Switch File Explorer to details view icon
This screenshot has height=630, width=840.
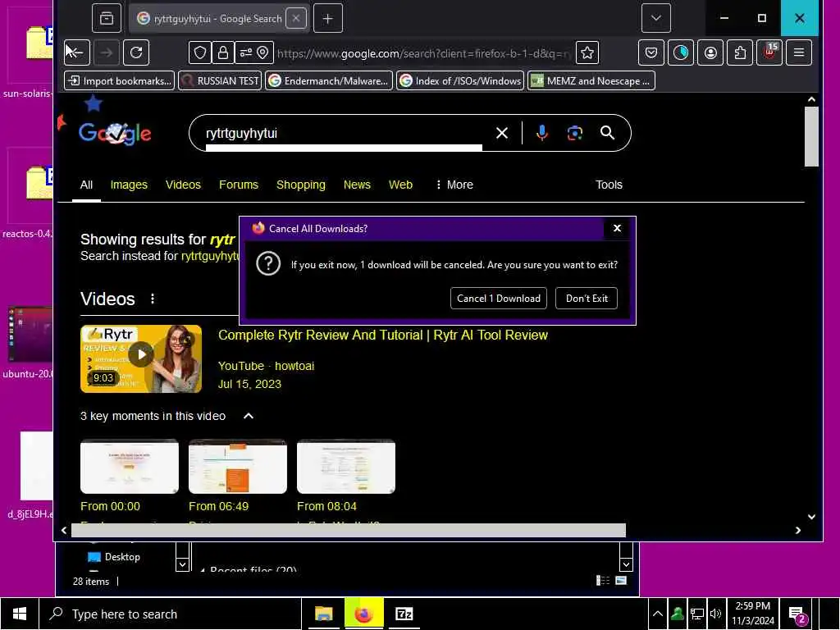point(603,581)
